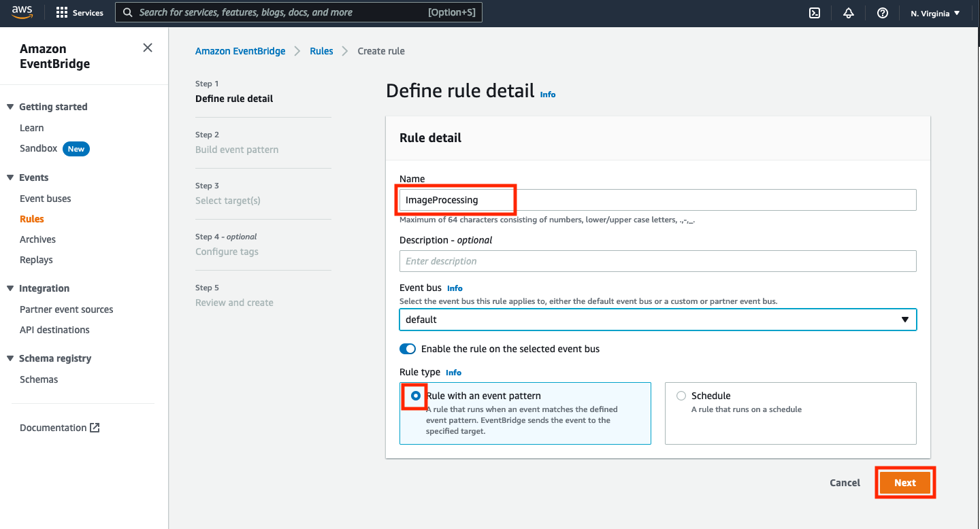Screen dimensions: 980x529
Task: Click the Description input field
Action: point(658,261)
